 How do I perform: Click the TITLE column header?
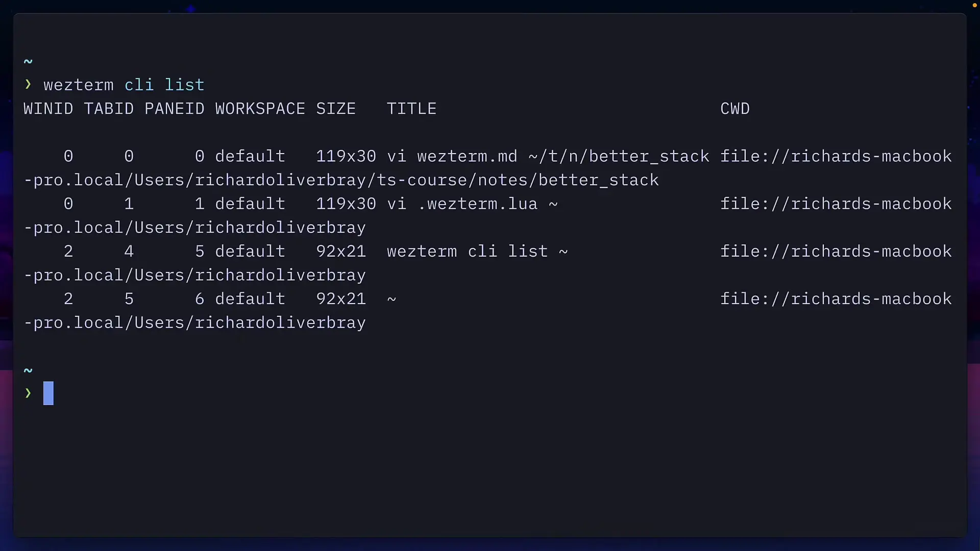coord(411,109)
